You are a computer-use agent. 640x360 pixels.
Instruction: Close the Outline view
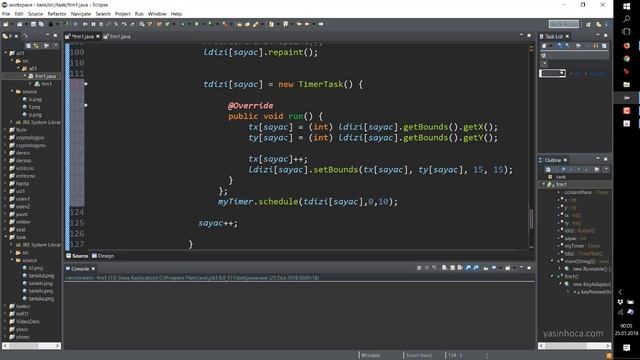(565, 160)
